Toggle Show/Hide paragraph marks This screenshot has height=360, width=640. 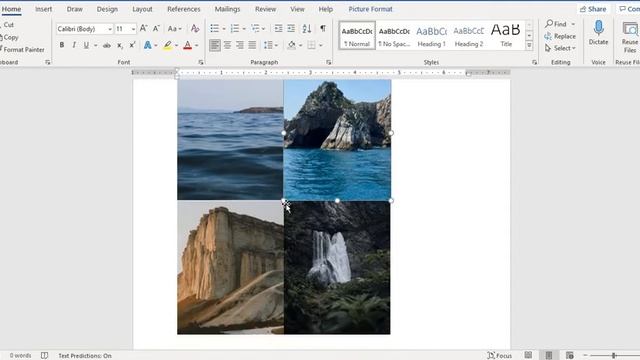click(323, 29)
